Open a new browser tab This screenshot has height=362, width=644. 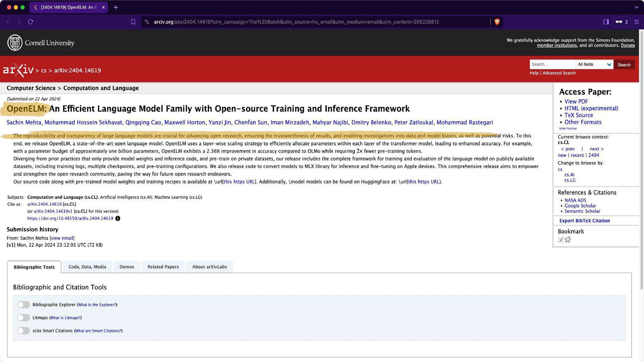116,7
